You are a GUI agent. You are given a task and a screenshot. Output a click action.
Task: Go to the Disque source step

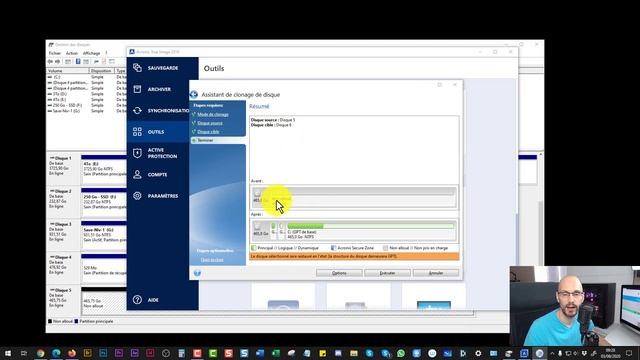[210, 123]
